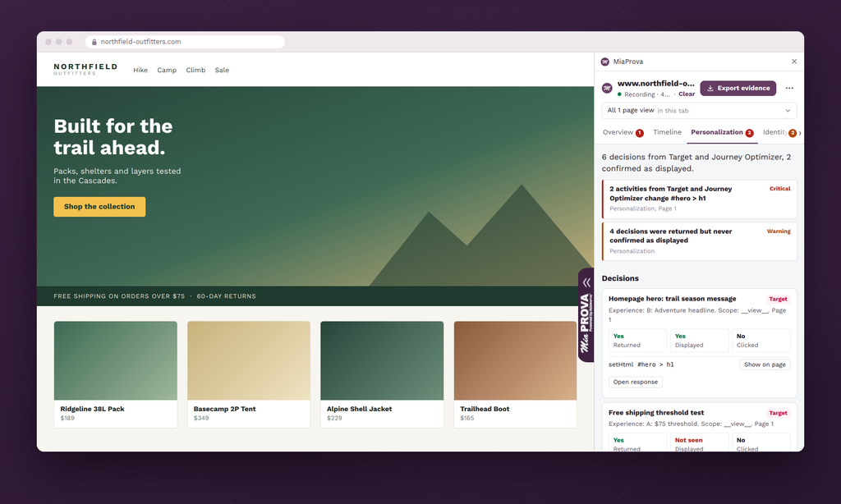Click the padlock icon in address bar
This screenshot has height=504, width=841.
[x=94, y=42]
